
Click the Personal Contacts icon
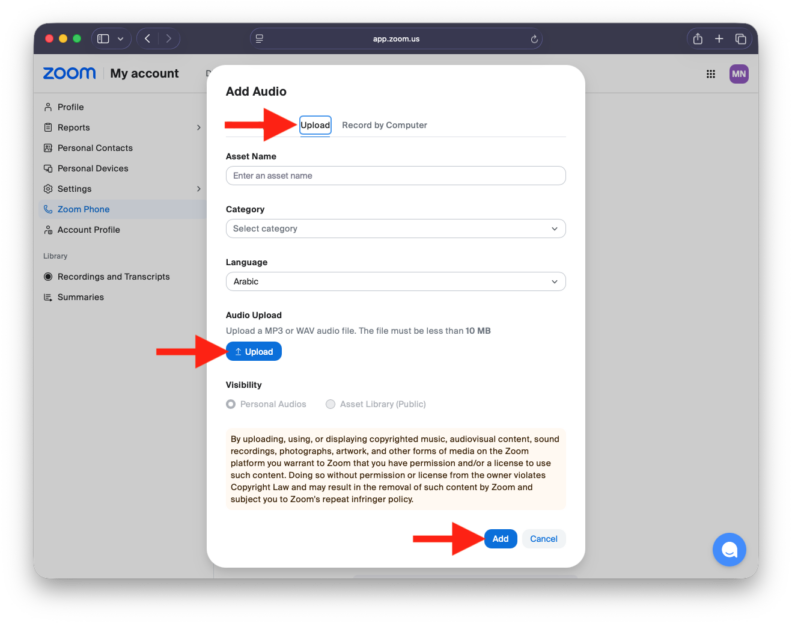[x=48, y=148]
